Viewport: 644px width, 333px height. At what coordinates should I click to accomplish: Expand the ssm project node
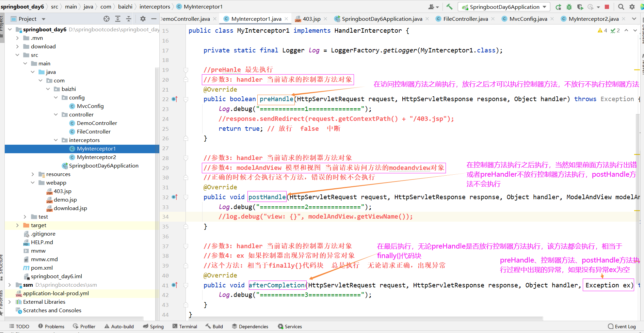(x=10, y=285)
